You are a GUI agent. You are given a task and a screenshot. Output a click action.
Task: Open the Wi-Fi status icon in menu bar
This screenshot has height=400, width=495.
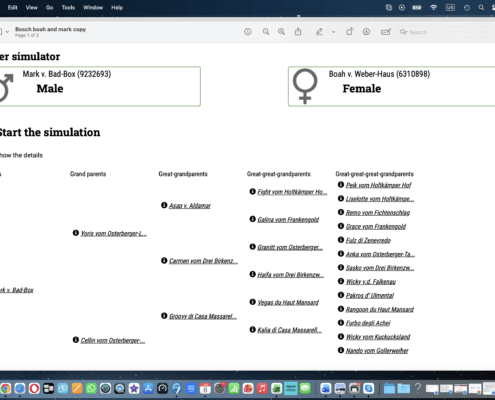(x=433, y=7)
